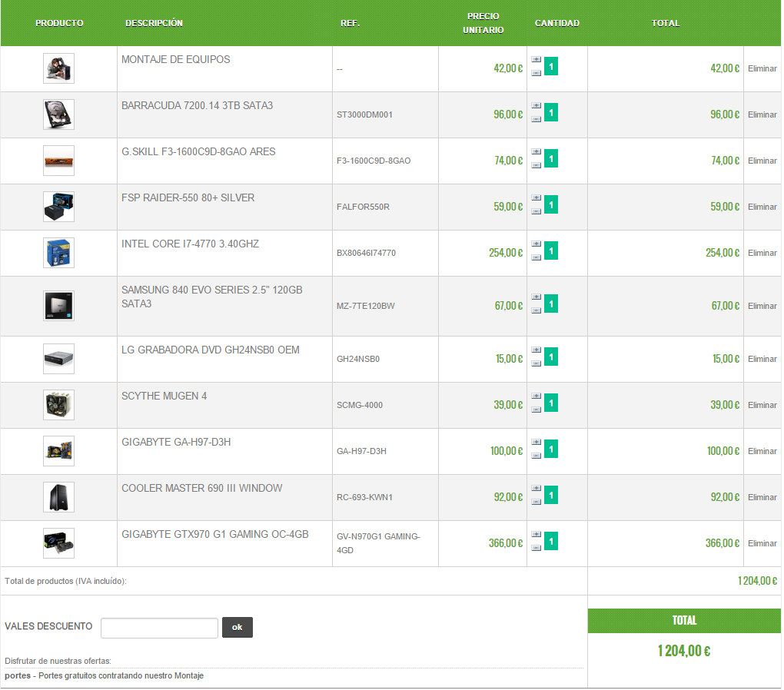Click Total de productos (IVA incluído) label
784x690 pixels.
coord(65,581)
